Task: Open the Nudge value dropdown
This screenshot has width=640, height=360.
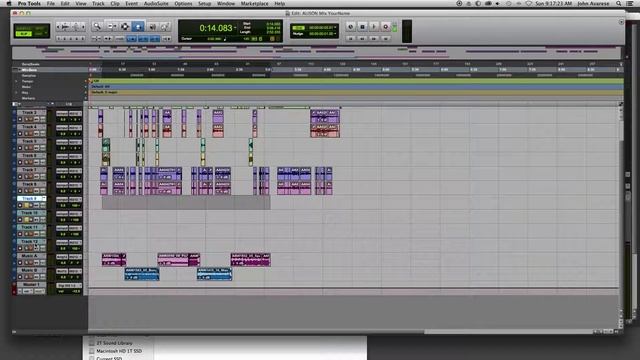Action: coord(335,33)
